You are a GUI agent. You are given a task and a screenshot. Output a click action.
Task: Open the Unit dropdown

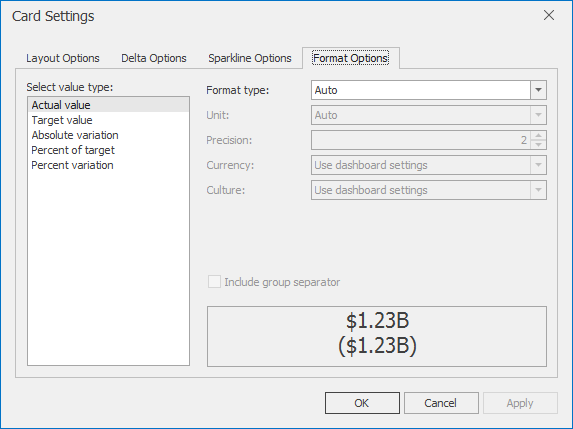[538, 115]
